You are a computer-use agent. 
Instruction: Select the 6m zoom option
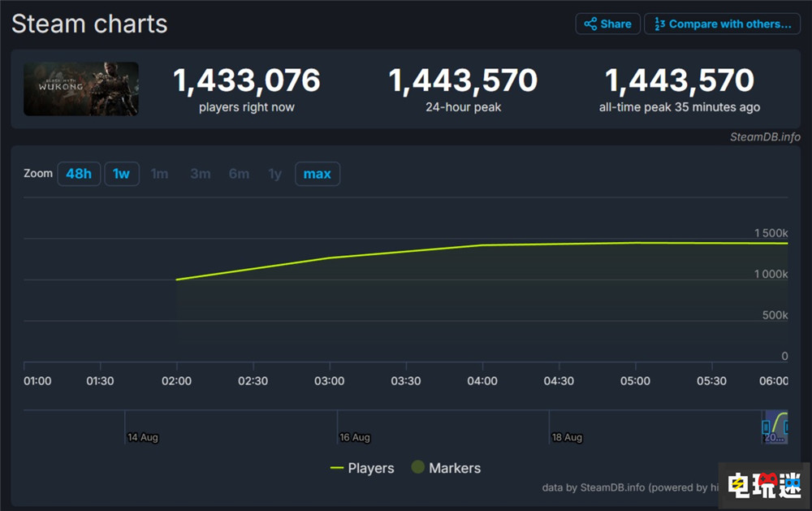tap(239, 174)
